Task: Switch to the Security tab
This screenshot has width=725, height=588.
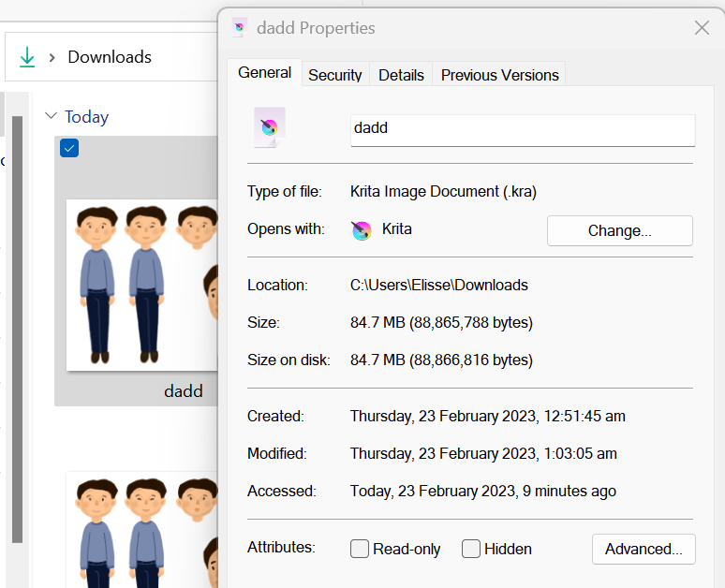Action: tap(334, 75)
